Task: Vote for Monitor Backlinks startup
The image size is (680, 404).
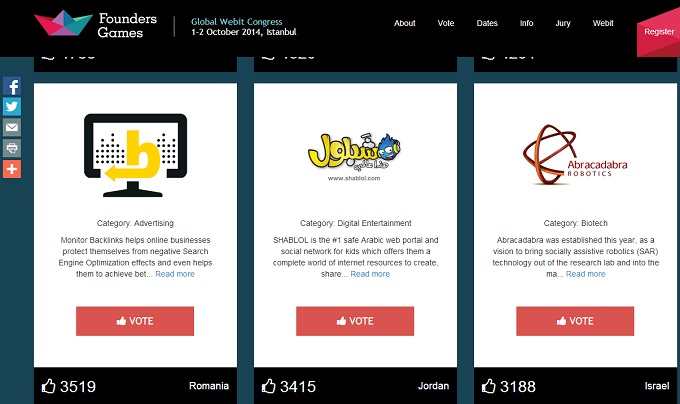Action: [135, 321]
